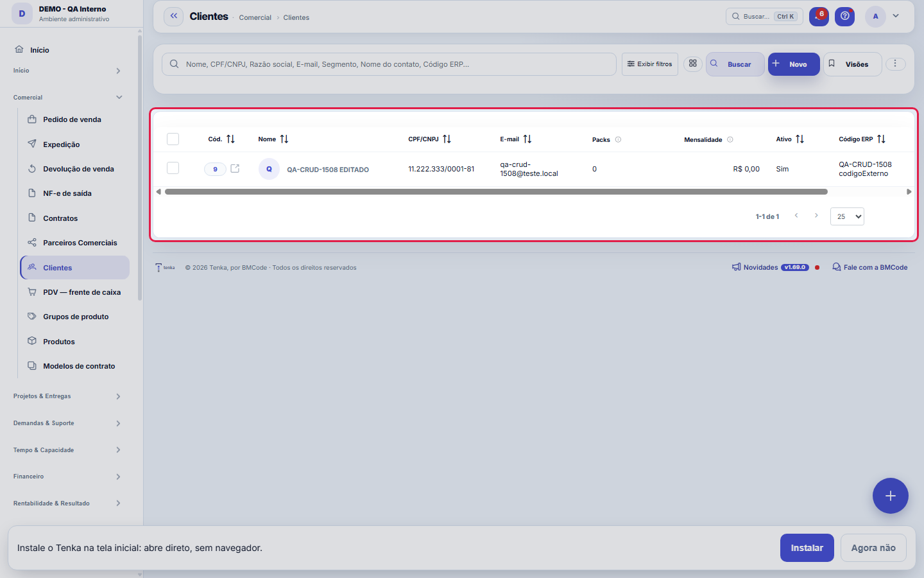
Task: Select PDV — frente de caixa
Action: [75, 292]
